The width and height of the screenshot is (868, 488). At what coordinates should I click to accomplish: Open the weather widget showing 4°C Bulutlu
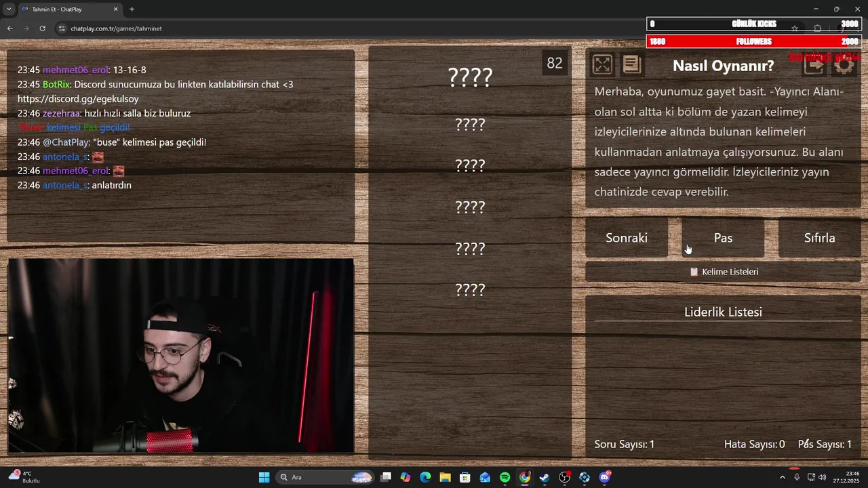coord(24,477)
